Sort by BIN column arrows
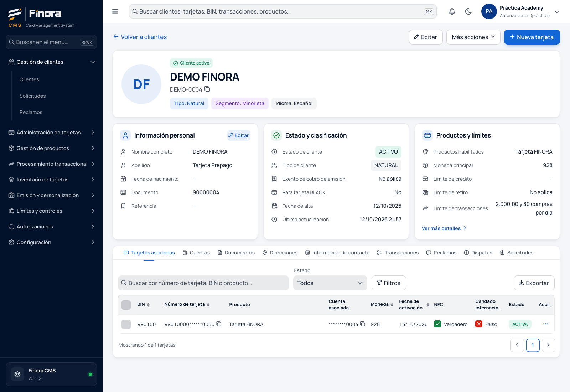Image resolution: width=570 pixels, height=392 pixels. pos(148,305)
